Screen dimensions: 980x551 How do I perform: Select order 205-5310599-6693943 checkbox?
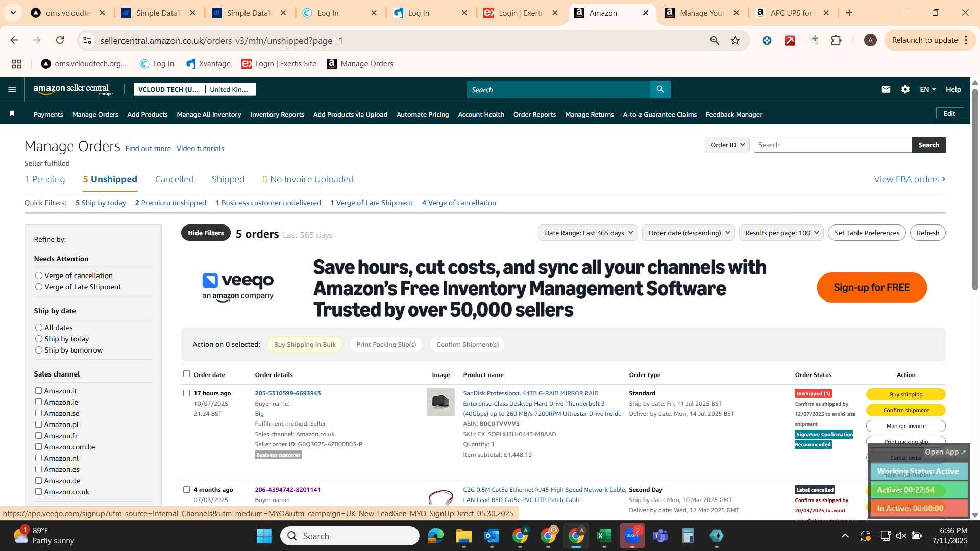coord(186,393)
